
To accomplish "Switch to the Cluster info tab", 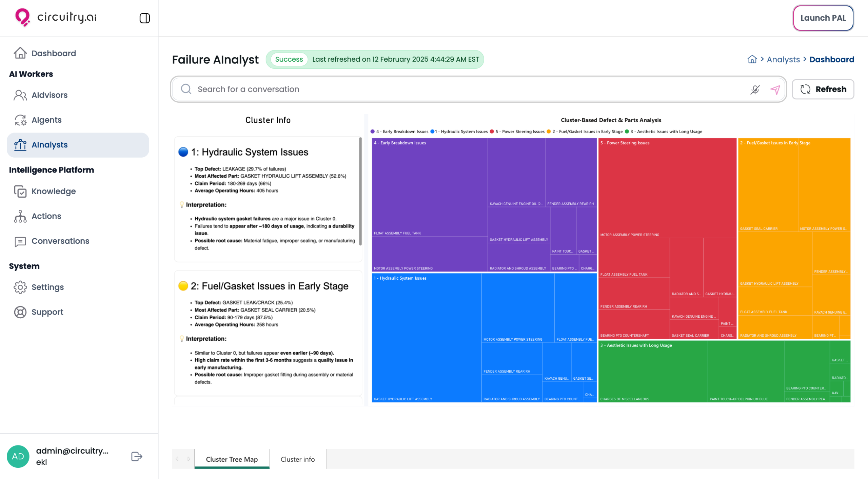I will click(297, 459).
